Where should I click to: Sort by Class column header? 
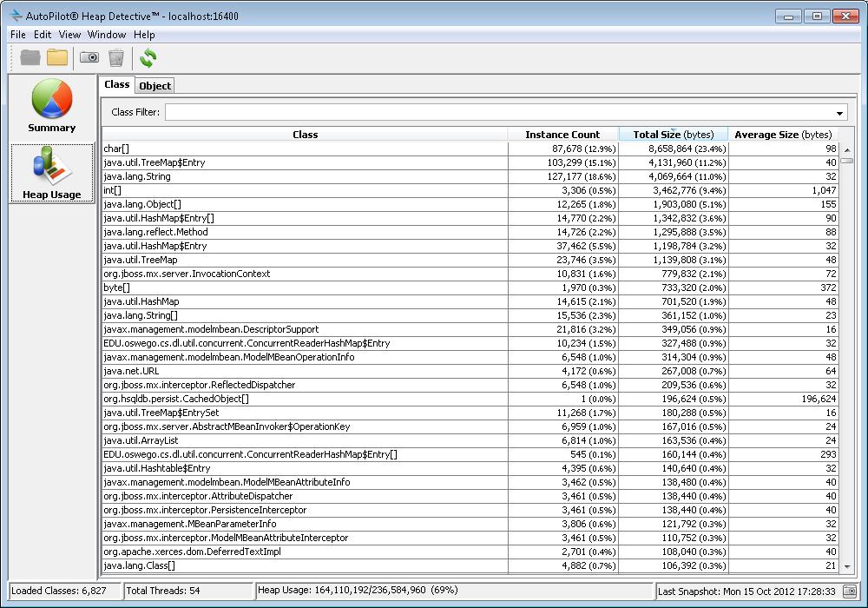[x=305, y=135]
